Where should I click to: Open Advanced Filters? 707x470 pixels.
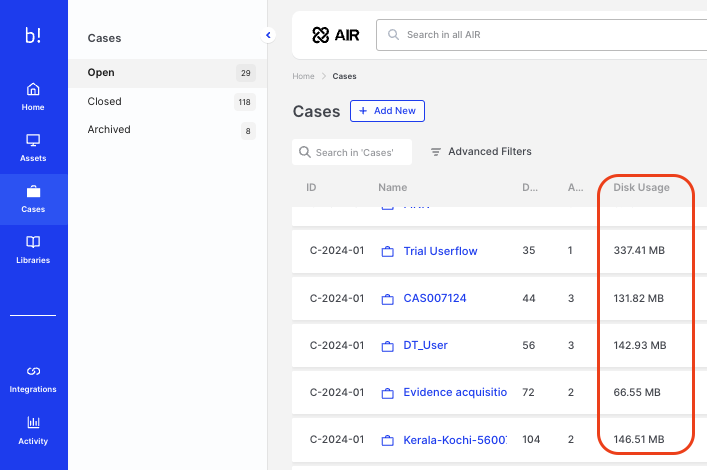pos(481,152)
